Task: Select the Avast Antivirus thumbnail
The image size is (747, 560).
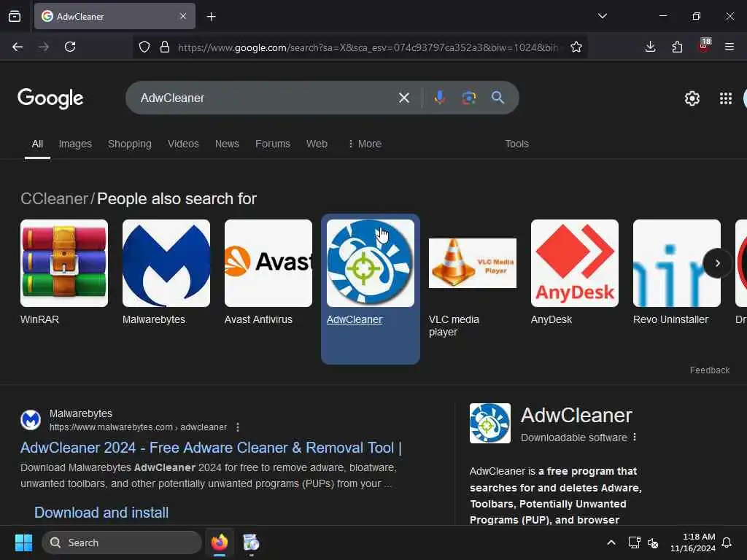Action: tap(268, 262)
